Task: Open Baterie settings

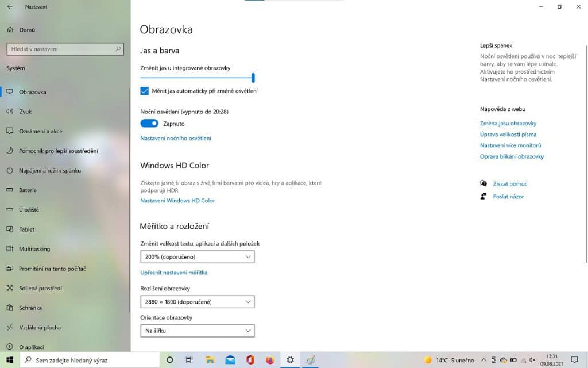Action: click(x=28, y=190)
